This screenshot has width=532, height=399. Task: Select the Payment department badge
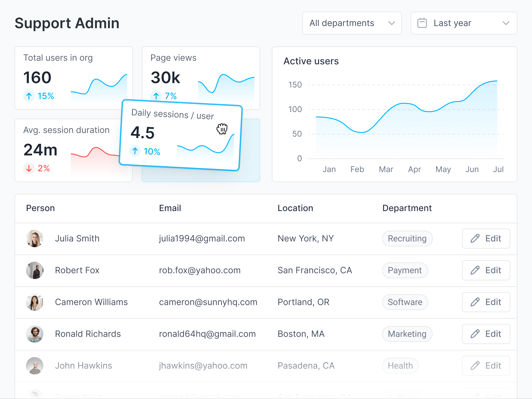(x=405, y=270)
